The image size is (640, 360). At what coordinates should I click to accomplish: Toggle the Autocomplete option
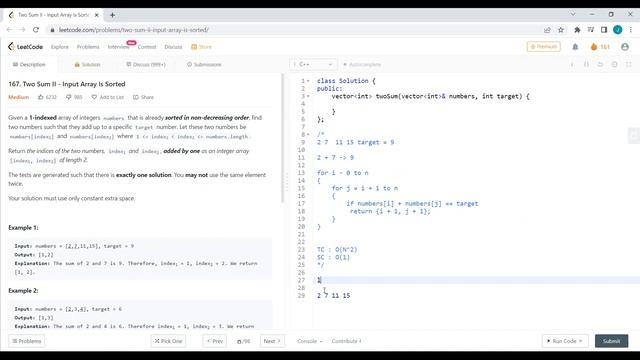(x=362, y=64)
